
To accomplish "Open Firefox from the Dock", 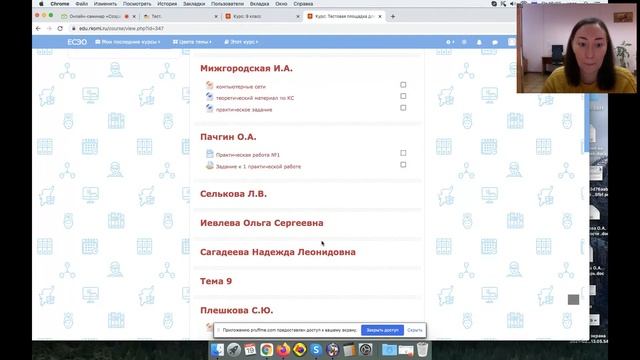I will 283,350.
